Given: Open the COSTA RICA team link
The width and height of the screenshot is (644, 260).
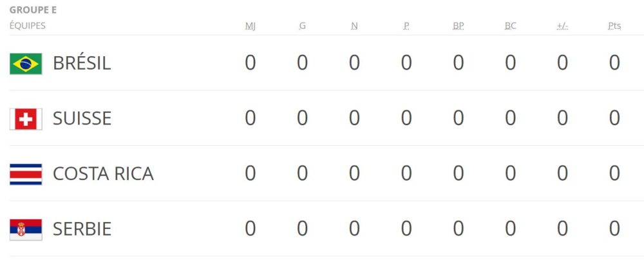Looking at the screenshot, I should click(x=103, y=174).
